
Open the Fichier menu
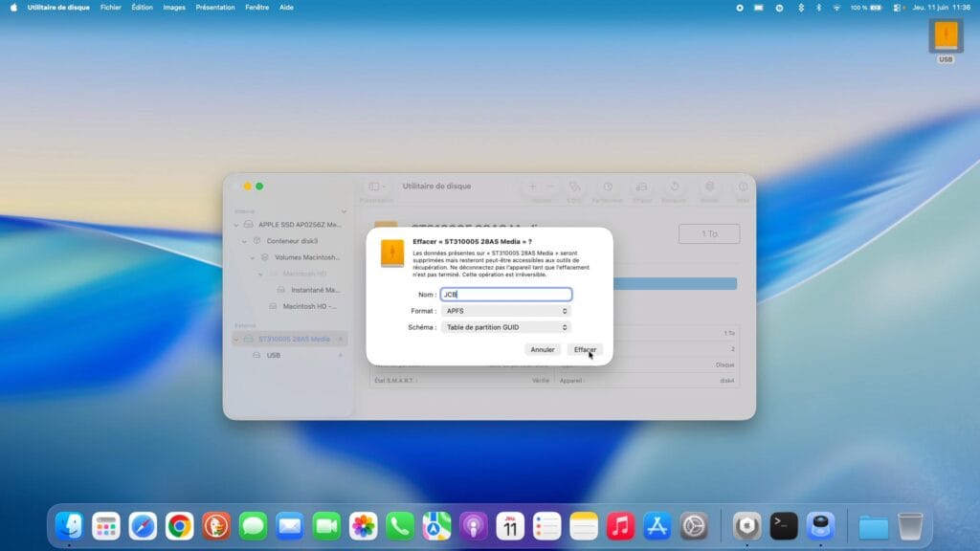[111, 8]
